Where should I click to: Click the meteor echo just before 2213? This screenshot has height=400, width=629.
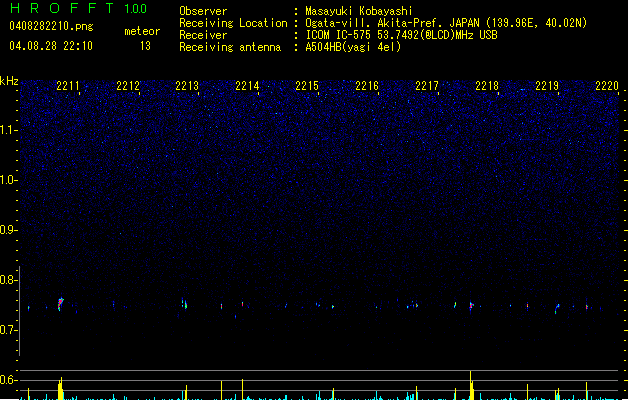pos(184,304)
